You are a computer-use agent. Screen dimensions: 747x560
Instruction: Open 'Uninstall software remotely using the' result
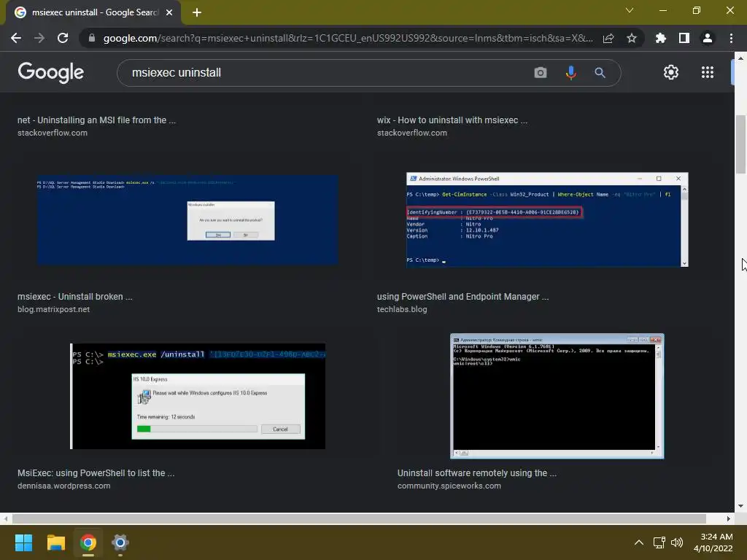(x=477, y=472)
